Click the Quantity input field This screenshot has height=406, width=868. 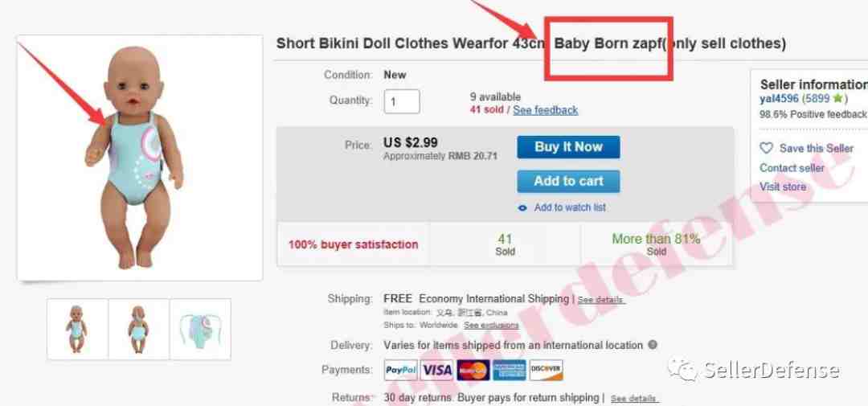401,102
